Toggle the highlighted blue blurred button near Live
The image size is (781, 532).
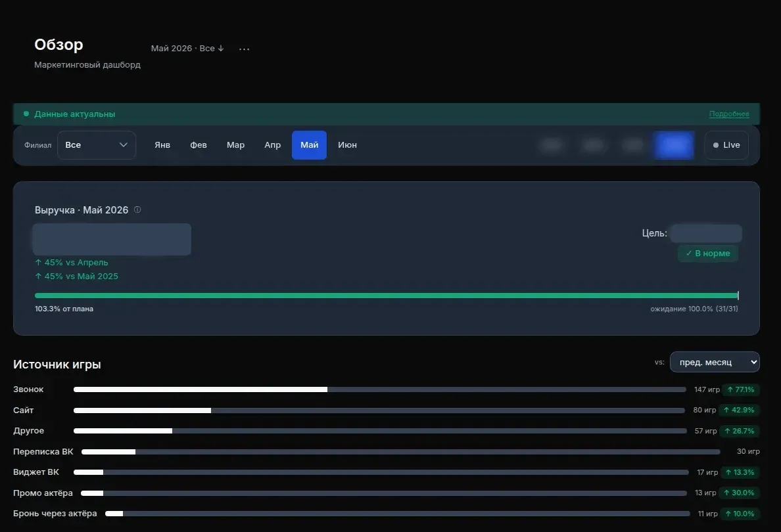pos(674,144)
